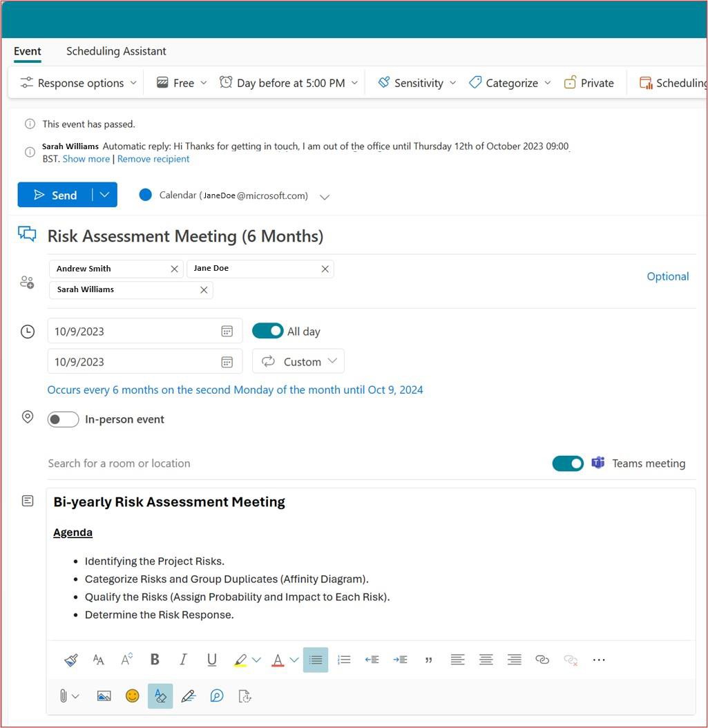Open the Custom recurrence dropdown
708x728 pixels.
298,361
